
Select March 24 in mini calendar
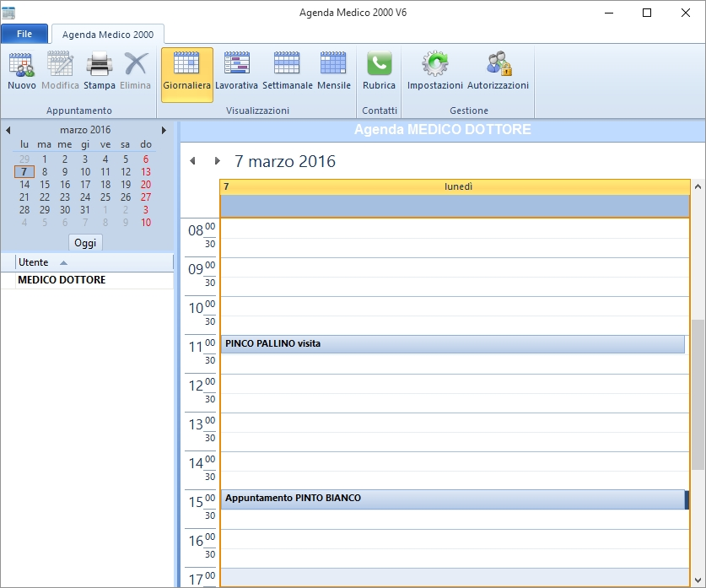(x=85, y=197)
